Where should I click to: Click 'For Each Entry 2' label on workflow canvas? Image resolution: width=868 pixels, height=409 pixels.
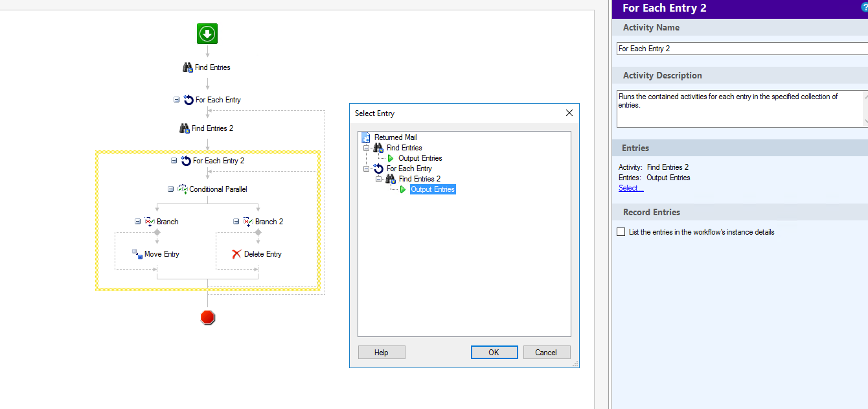tap(218, 161)
